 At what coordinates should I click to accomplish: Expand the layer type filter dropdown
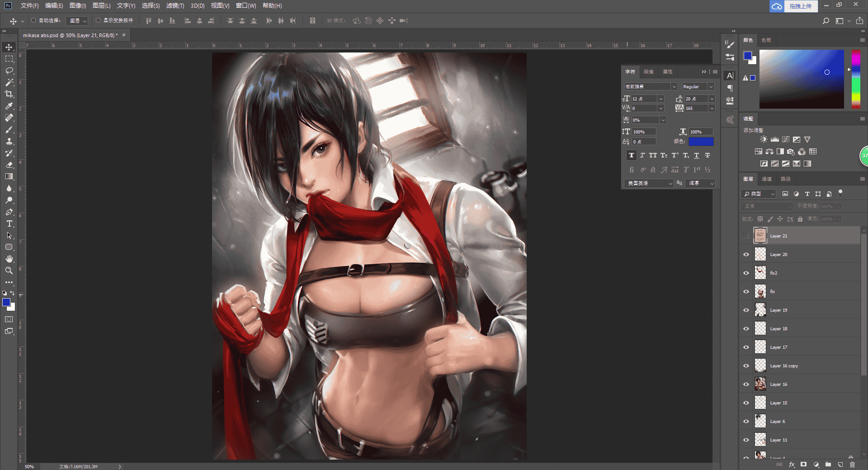pos(759,194)
